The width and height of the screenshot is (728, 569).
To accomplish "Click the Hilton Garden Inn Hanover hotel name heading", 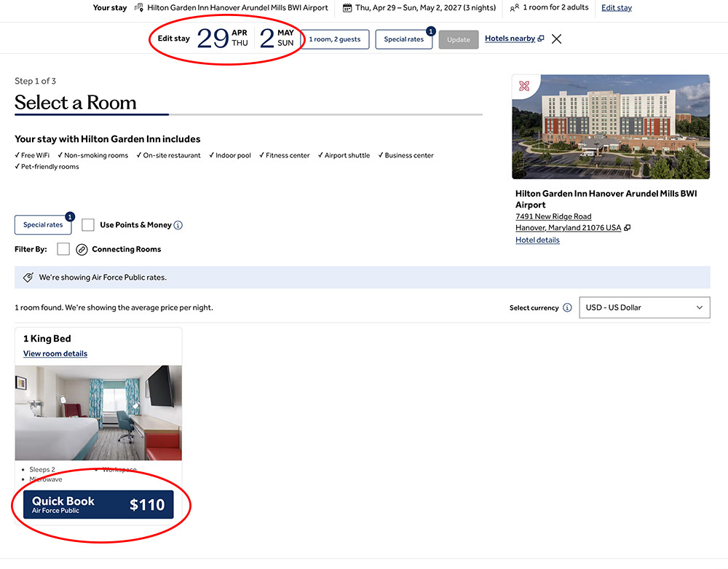I will (606, 200).
